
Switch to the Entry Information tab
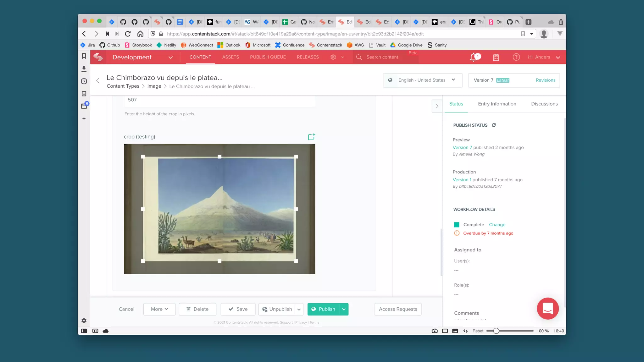pyautogui.click(x=497, y=104)
